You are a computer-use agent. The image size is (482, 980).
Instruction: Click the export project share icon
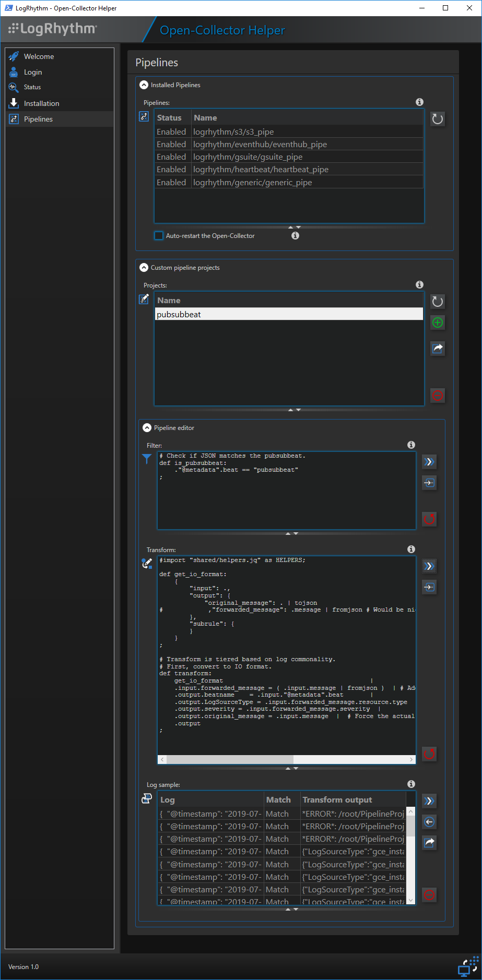[438, 348]
